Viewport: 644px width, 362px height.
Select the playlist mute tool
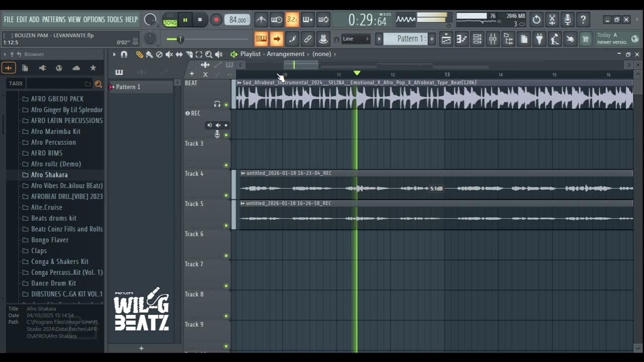coord(169,54)
